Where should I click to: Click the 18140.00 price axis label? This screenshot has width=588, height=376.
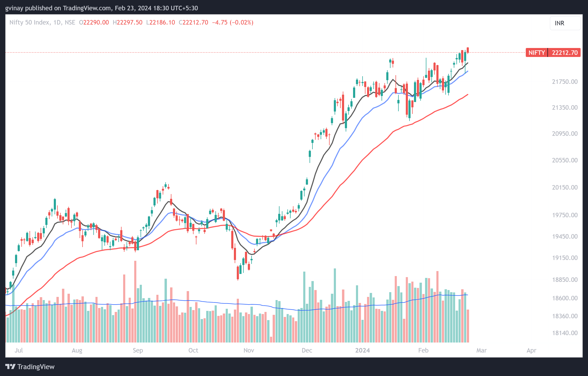tap(565, 333)
